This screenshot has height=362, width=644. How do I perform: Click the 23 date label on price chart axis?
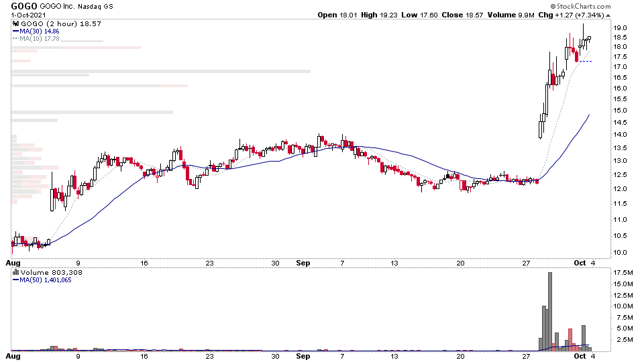tap(209, 263)
